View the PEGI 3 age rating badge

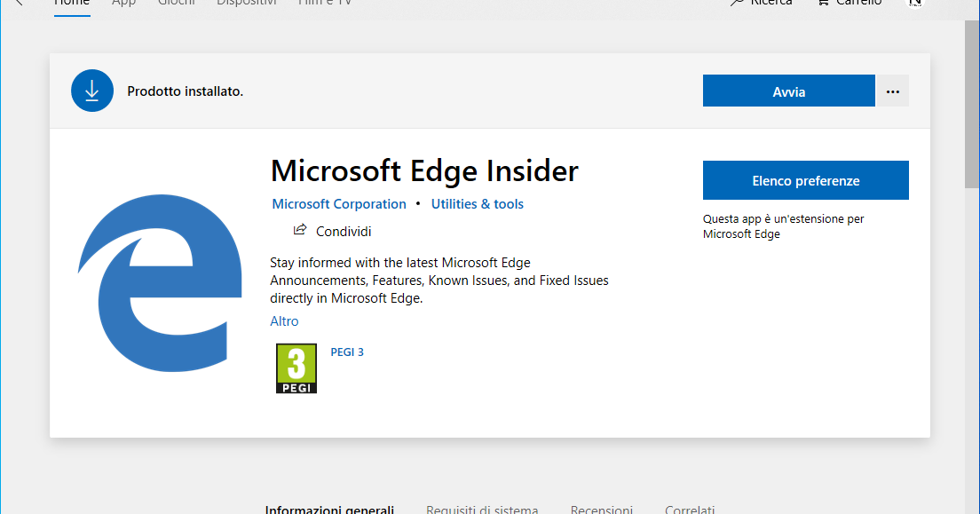point(296,368)
